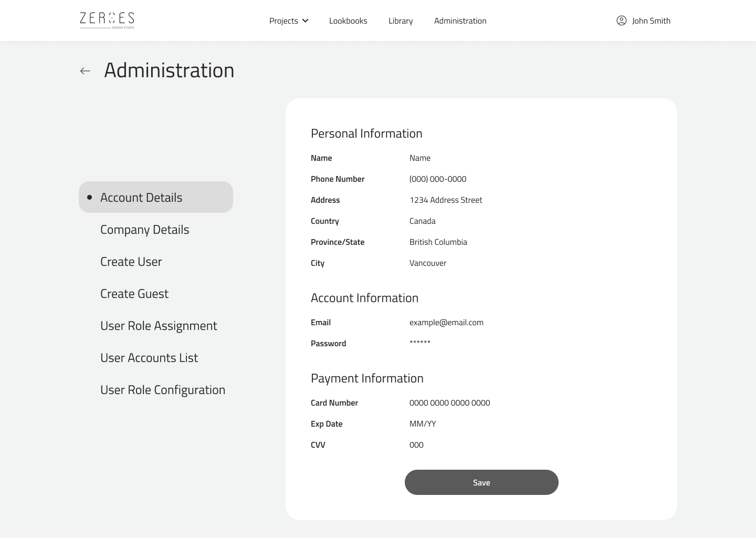Click the Exp Date label
The height and width of the screenshot is (538, 756).
click(x=327, y=424)
